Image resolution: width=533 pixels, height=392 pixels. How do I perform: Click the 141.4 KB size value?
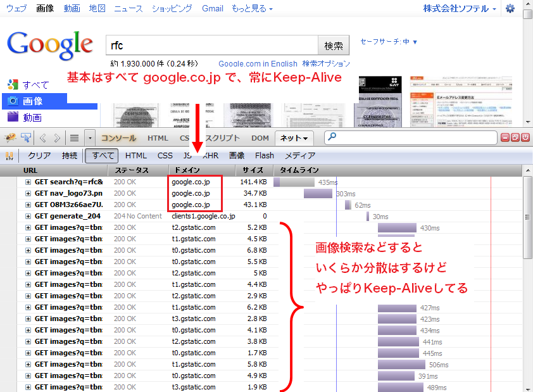pyautogui.click(x=253, y=182)
